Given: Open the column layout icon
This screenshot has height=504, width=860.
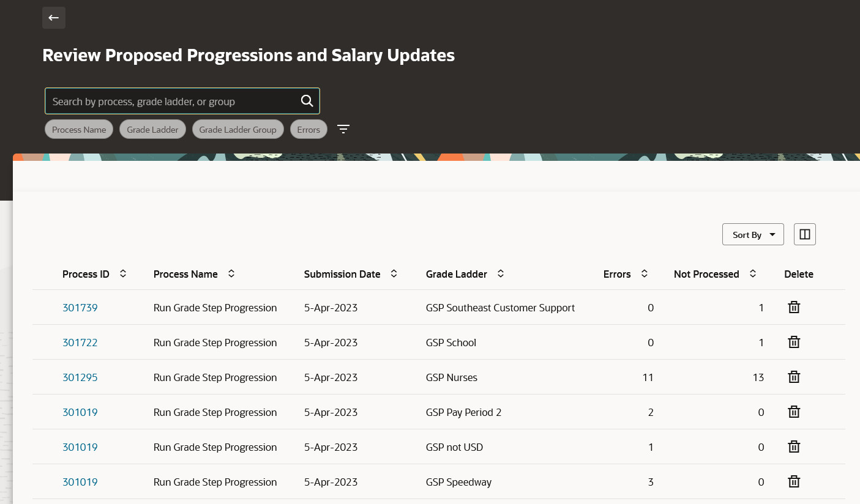Looking at the screenshot, I should click(x=805, y=234).
